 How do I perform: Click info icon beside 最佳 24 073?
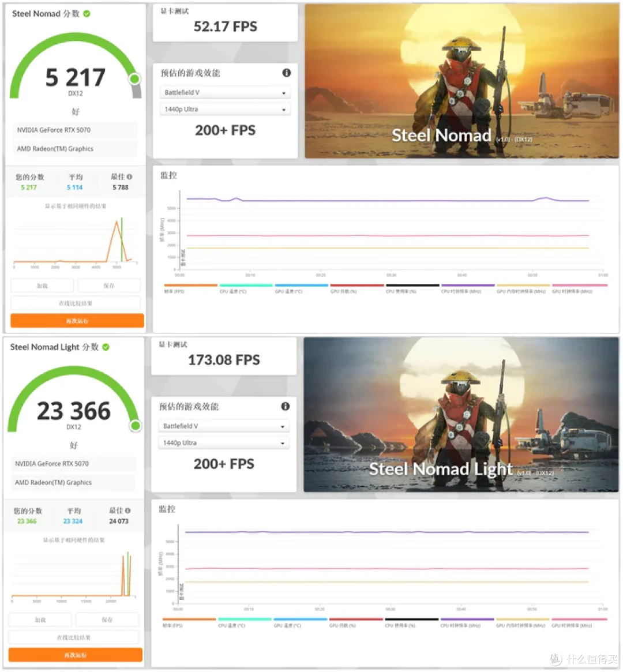[x=127, y=511]
